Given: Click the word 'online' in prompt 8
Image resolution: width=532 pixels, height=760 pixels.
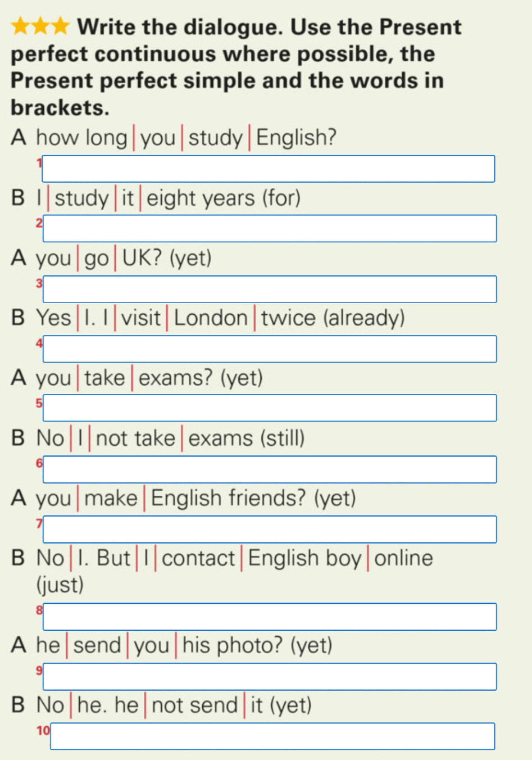Looking at the screenshot, I should [404, 558].
